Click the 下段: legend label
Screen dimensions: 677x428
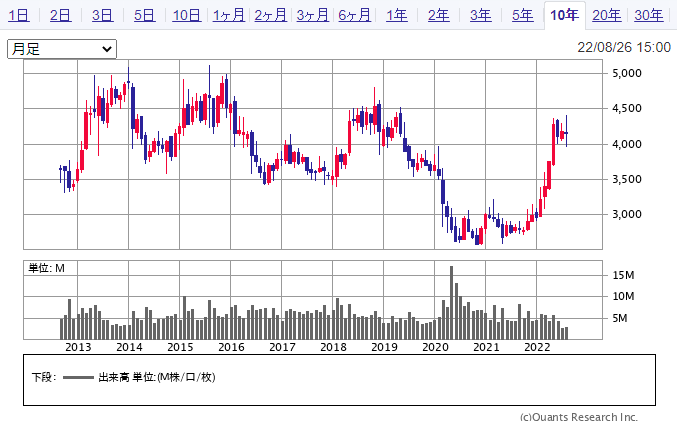pyautogui.click(x=44, y=377)
